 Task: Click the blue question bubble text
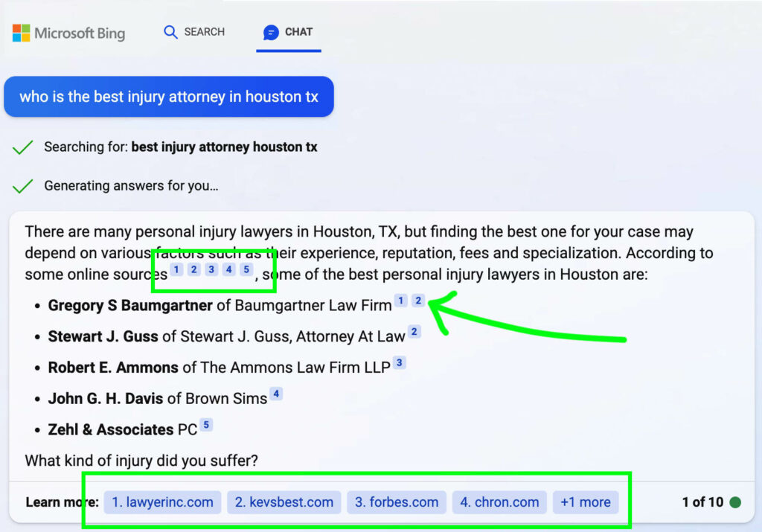pyautogui.click(x=169, y=97)
